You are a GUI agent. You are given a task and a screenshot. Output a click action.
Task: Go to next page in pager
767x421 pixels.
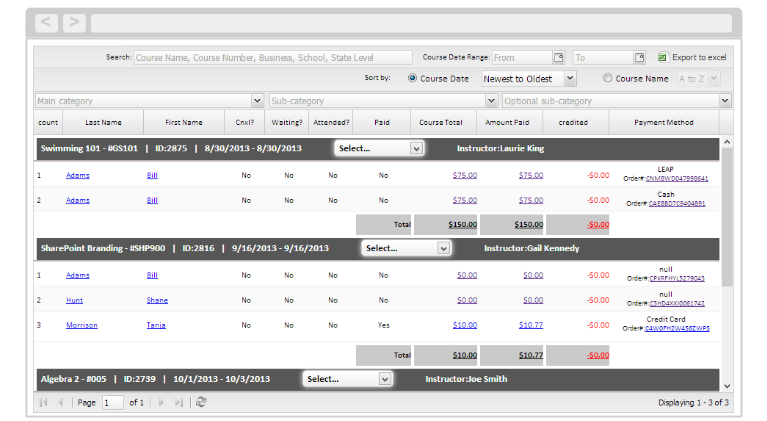pos(161,402)
